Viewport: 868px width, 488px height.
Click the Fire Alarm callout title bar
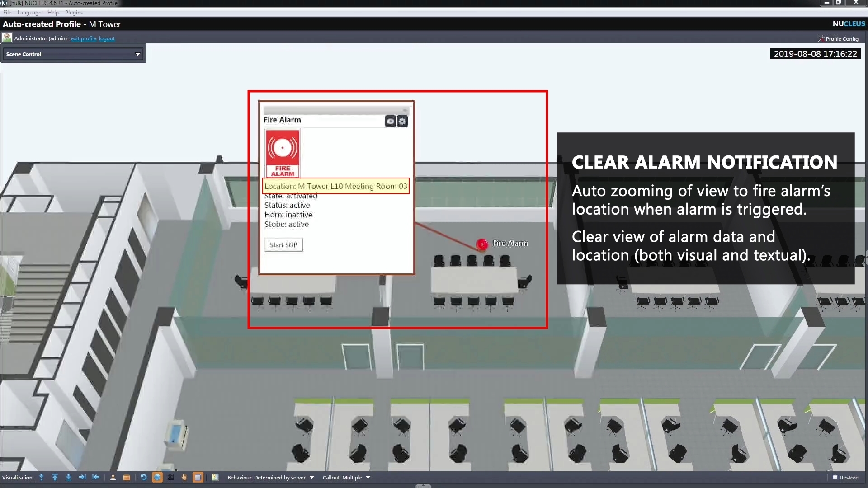click(336, 110)
